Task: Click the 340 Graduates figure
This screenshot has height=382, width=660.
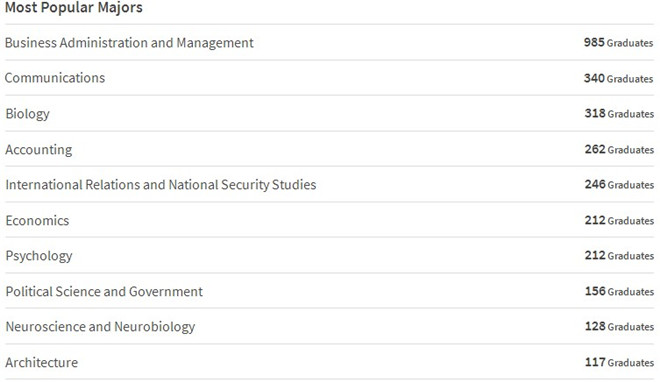Action: (x=618, y=78)
